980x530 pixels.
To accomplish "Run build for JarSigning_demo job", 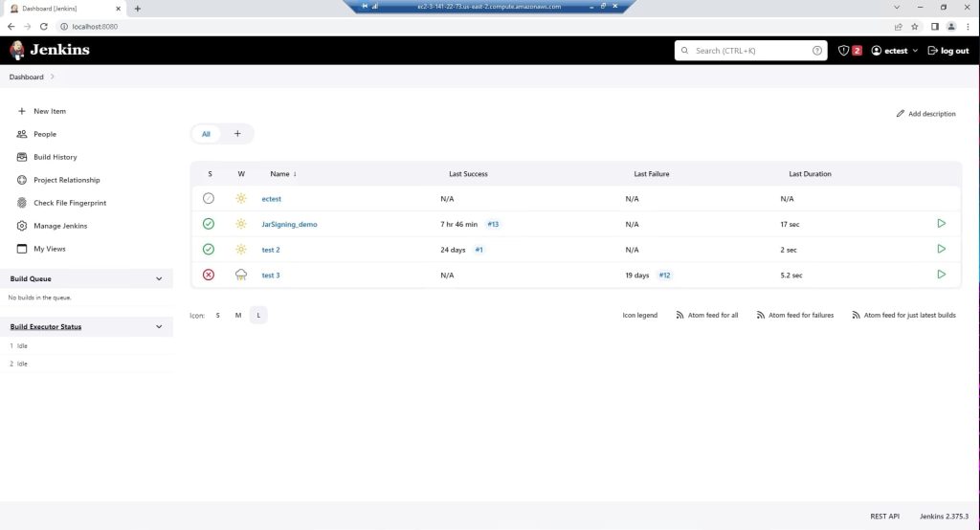I will pos(941,224).
